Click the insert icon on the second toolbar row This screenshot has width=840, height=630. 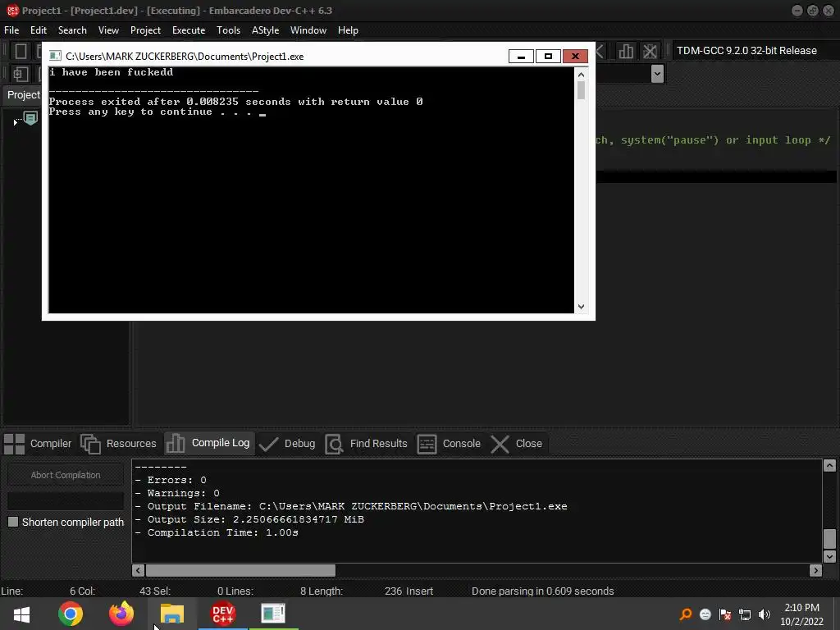click(x=21, y=74)
